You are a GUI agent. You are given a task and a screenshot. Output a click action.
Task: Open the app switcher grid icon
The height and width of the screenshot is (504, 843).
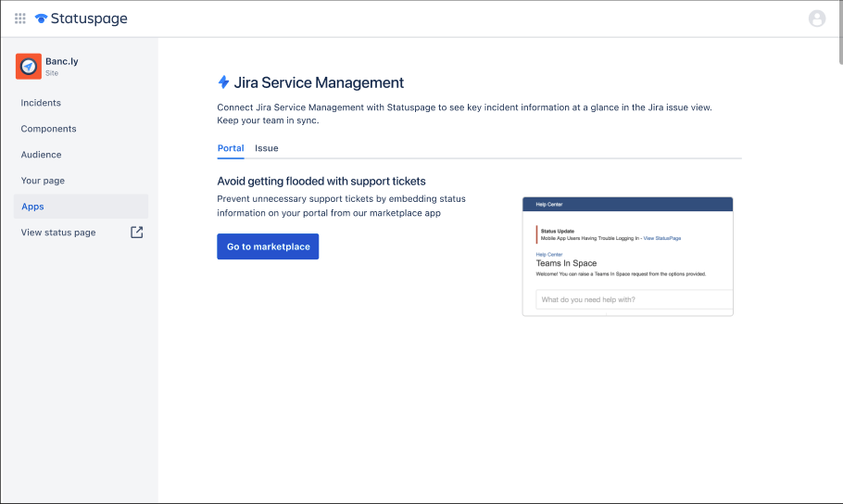click(x=19, y=19)
